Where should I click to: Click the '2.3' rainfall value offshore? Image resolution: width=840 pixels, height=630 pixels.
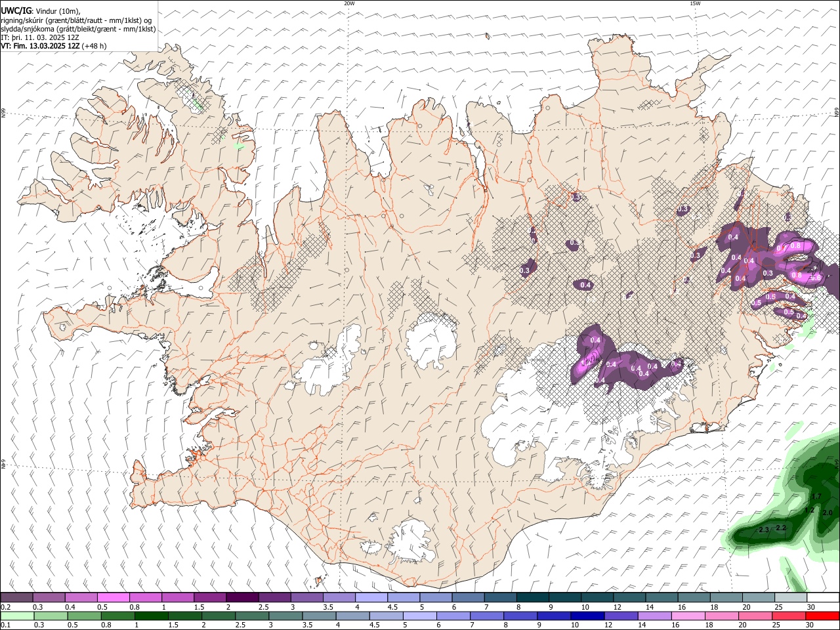point(763,530)
